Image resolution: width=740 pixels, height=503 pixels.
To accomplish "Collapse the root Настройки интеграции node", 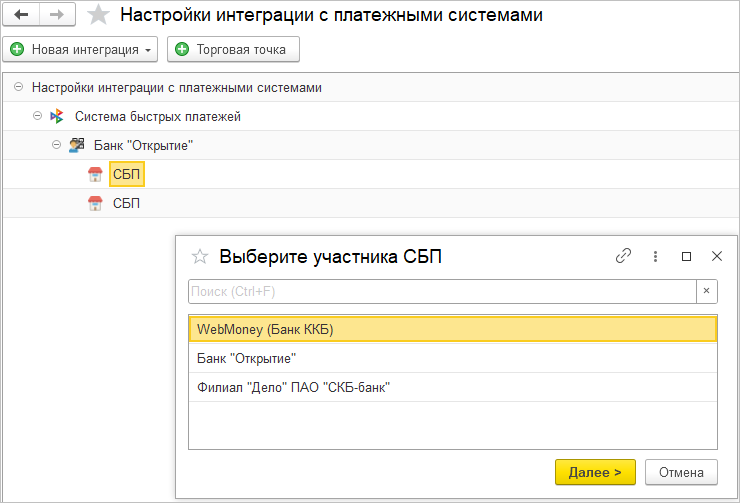I will (x=19, y=87).
